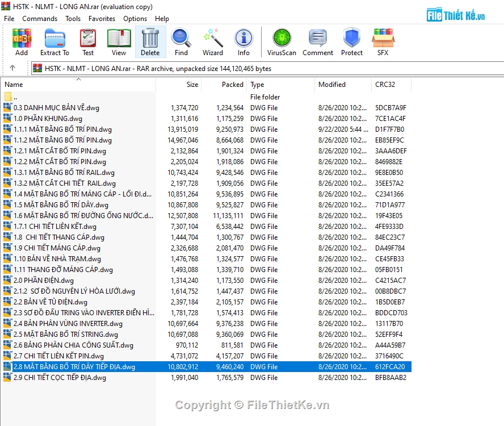Click the archive path address field

267,68
